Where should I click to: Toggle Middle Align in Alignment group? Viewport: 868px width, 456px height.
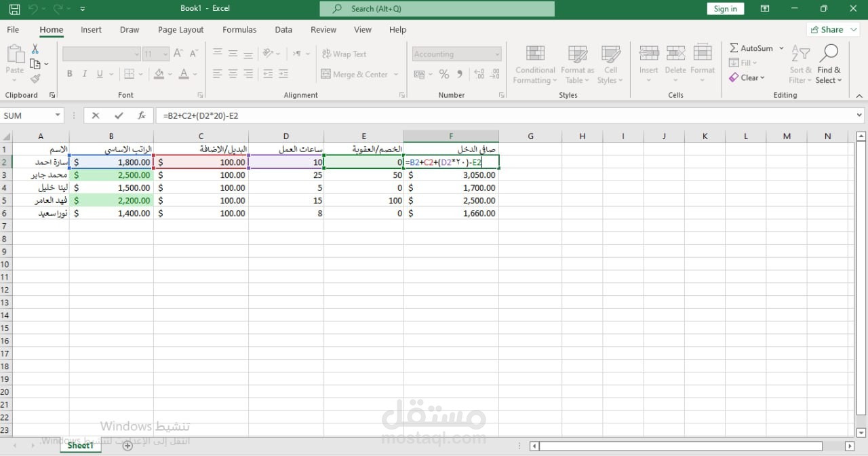point(233,54)
